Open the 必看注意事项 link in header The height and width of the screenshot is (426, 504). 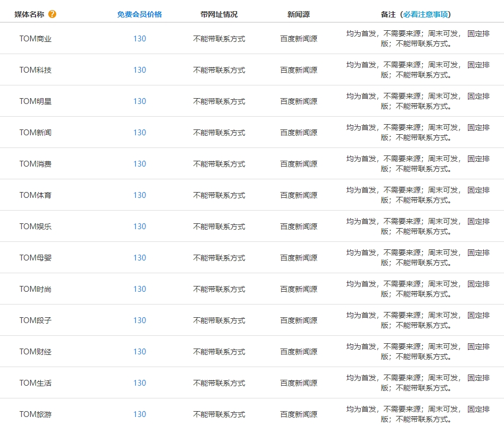[425, 14]
